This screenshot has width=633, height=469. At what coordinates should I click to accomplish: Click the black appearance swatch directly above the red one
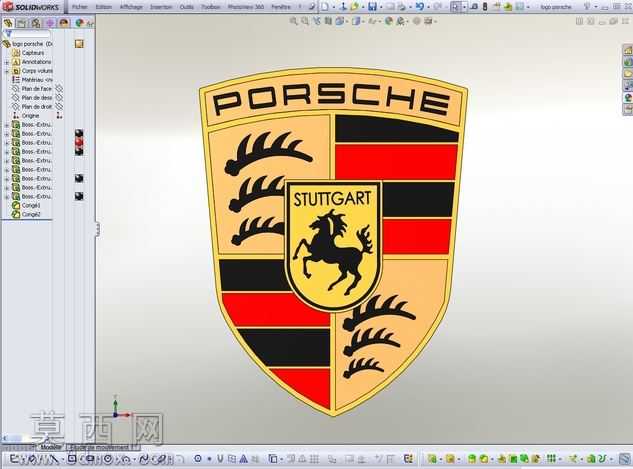[79, 133]
